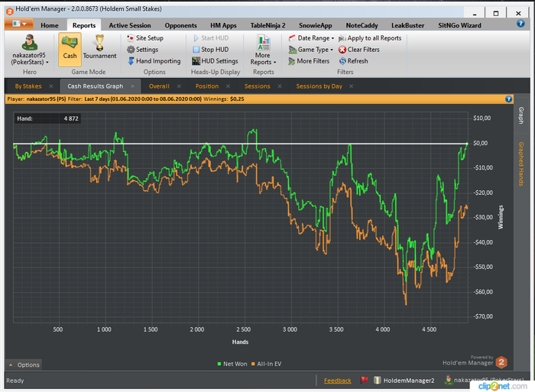Screen dimensions: 535x392
Task: Click Clear Filters
Action: [x=359, y=50]
